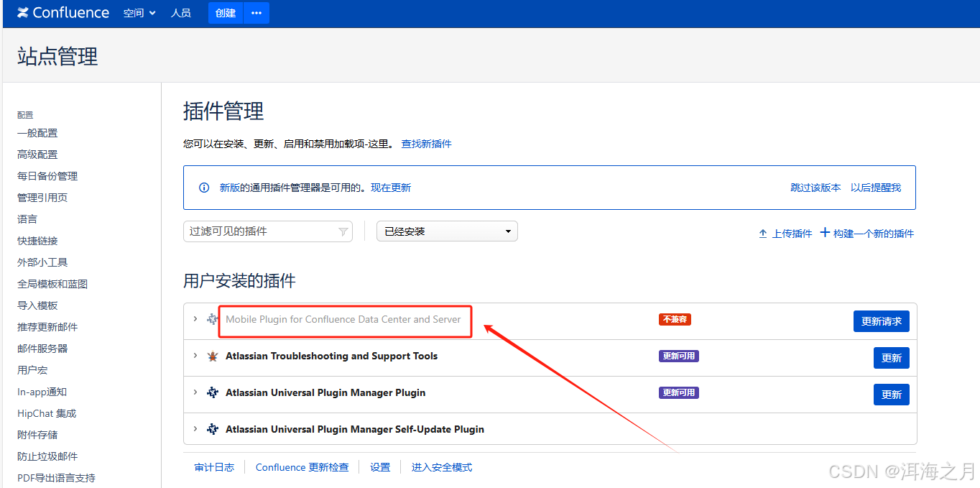The height and width of the screenshot is (488, 980).
Task: Click the Self-Update Plugin puzzle icon
Action: tap(213, 429)
